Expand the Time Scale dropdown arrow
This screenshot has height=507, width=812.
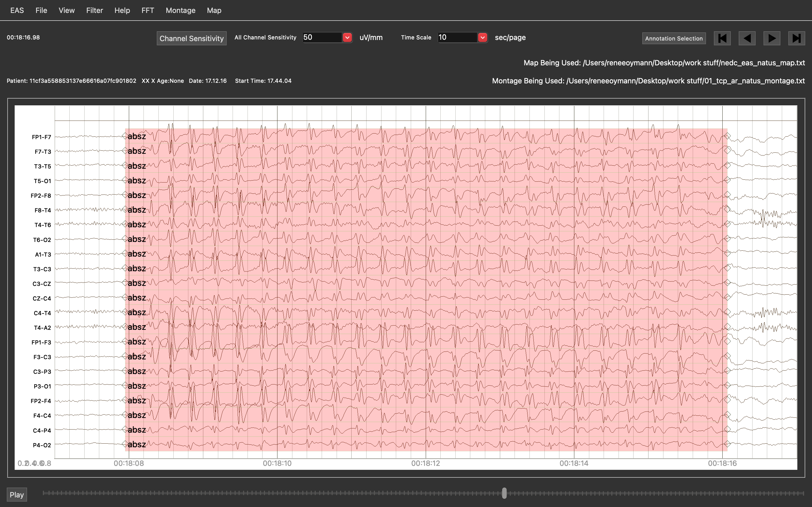click(482, 37)
